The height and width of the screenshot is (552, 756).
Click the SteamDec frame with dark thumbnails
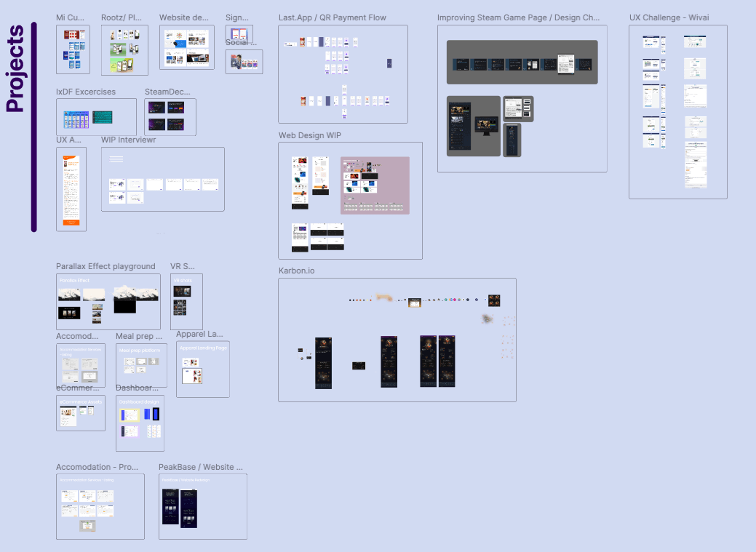pyautogui.click(x=170, y=117)
